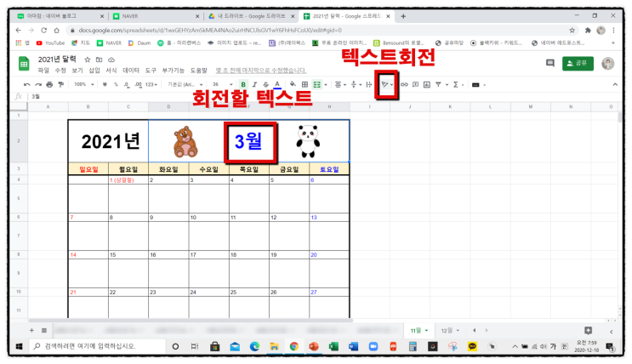The width and height of the screenshot is (632, 364).
Task: Insert a chart from the toolbar
Action: coord(427,85)
